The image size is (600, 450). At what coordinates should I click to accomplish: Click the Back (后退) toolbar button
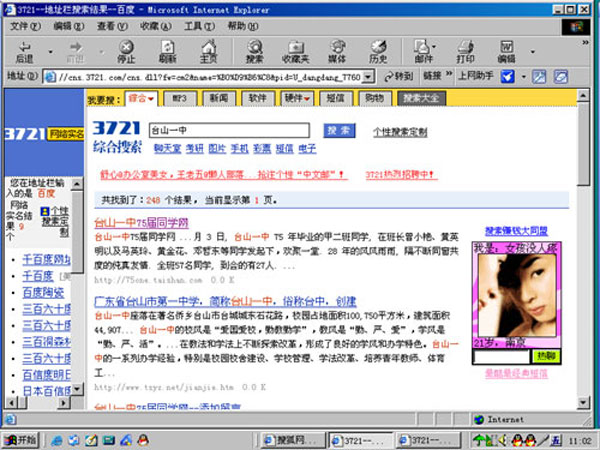24,52
